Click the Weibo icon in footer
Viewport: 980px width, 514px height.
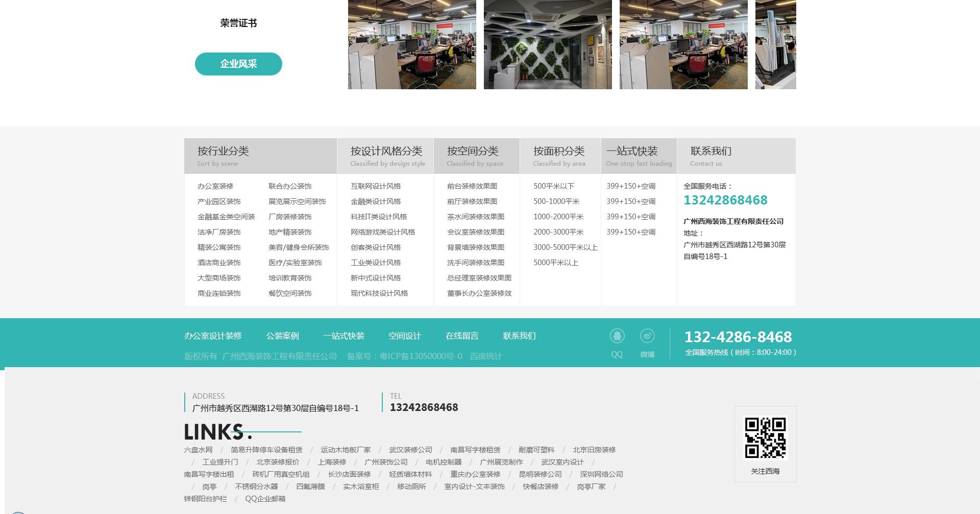click(x=647, y=336)
